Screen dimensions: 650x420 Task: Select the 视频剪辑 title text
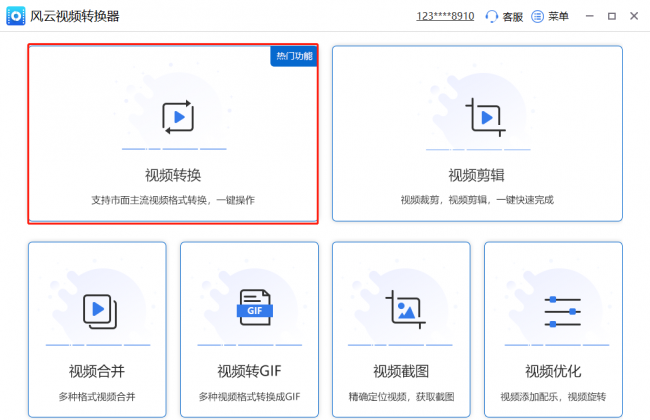(x=476, y=175)
